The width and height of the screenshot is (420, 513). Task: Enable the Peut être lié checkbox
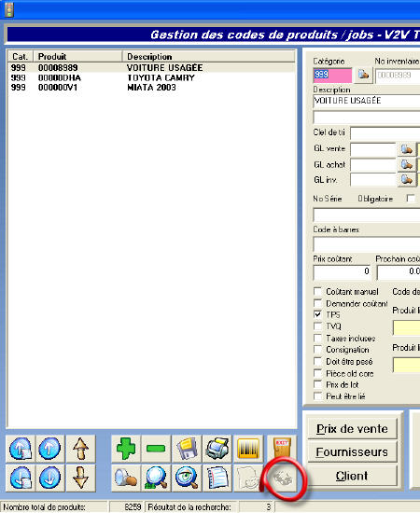click(x=317, y=395)
